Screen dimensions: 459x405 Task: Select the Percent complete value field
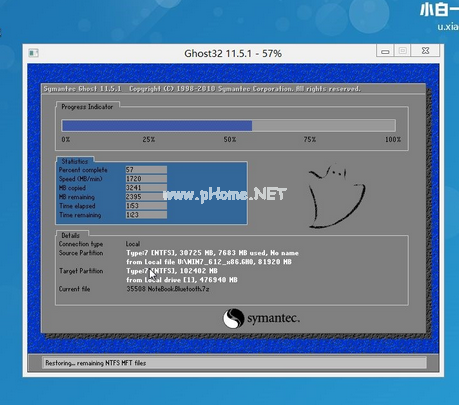point(146,170)
